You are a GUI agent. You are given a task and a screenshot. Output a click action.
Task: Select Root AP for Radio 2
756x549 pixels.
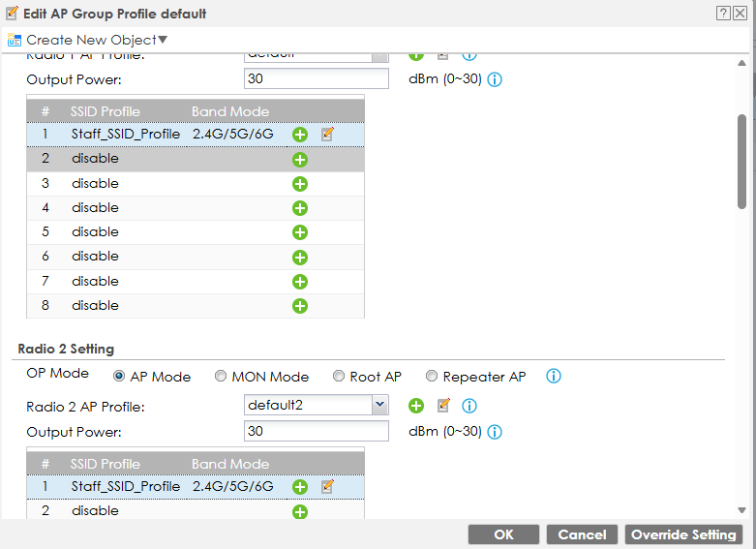click(x=339, y=376)
